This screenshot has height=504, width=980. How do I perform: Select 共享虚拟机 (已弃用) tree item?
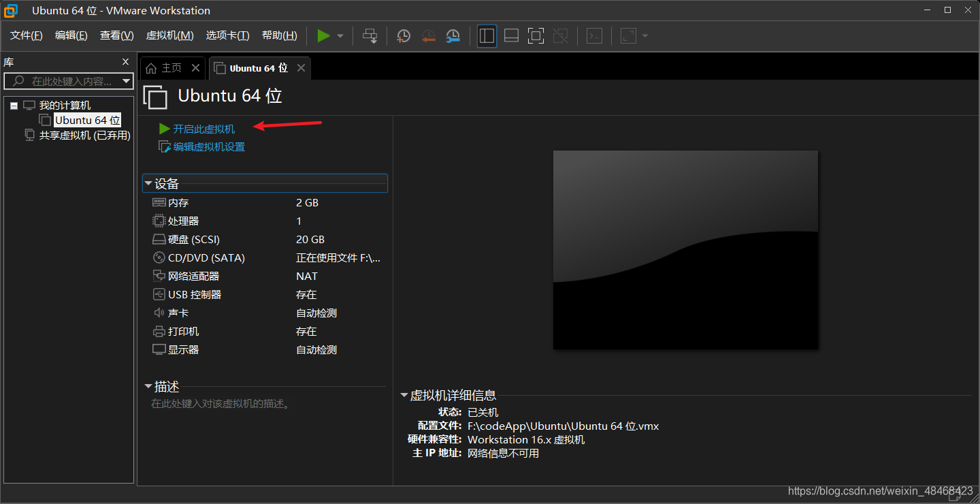point(85,136)
